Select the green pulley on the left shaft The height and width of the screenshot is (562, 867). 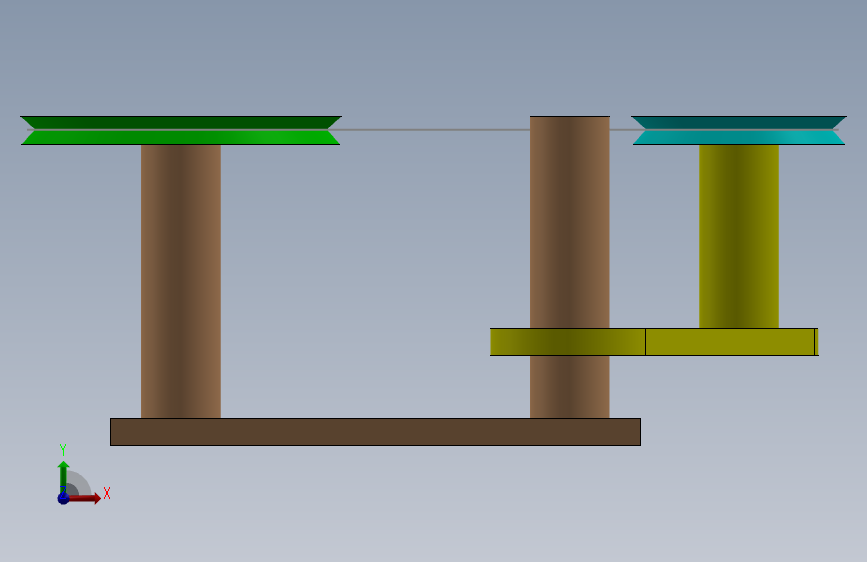181,131
